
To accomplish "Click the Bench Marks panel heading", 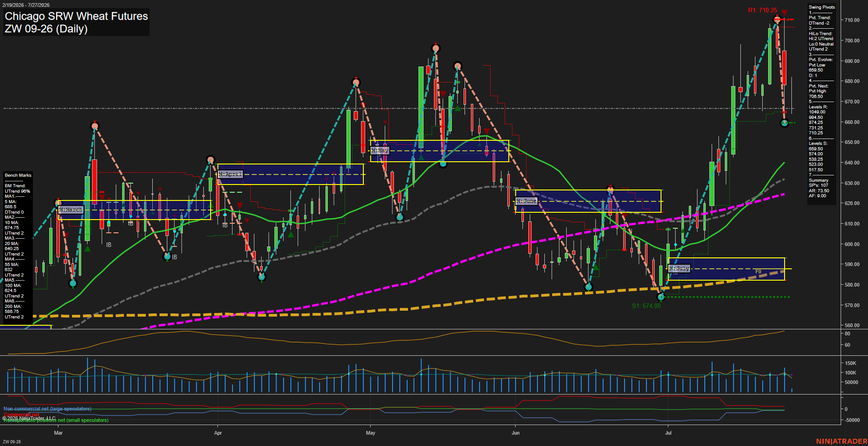I will point(18,175).
